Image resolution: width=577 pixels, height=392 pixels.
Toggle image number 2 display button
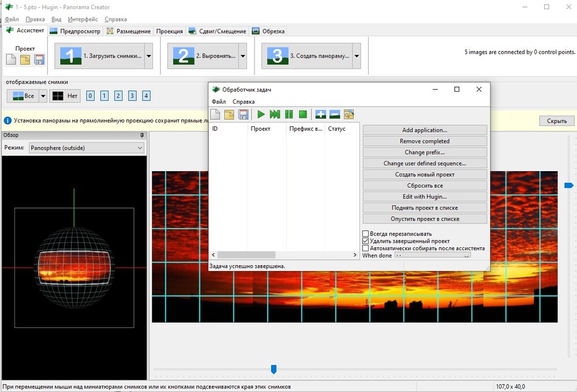[118, 96]
